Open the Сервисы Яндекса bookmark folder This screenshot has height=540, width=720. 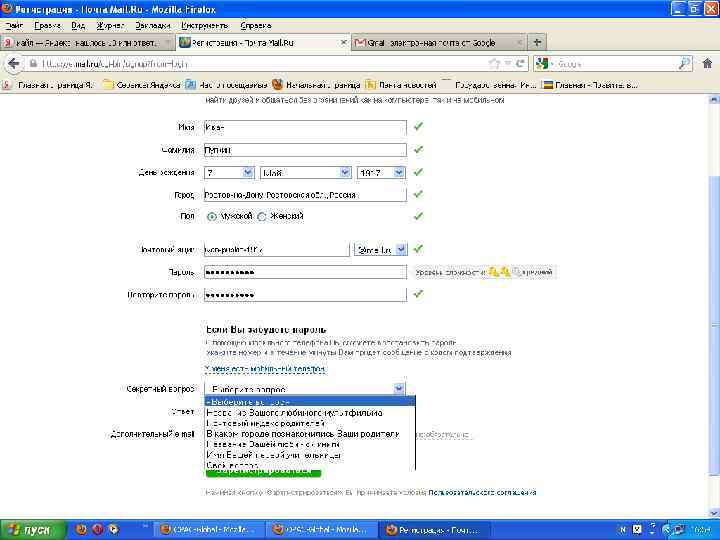tap(142, 85)
